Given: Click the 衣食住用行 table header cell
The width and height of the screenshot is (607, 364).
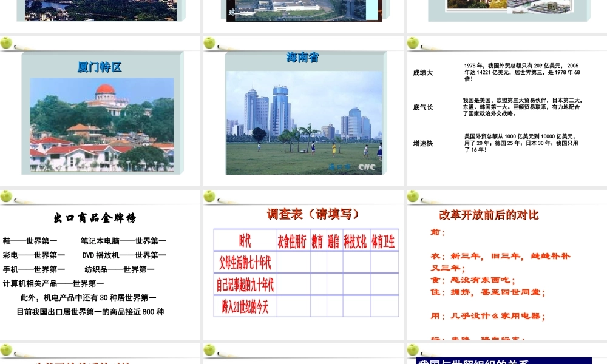Looking at the screenshot, I should (293, 240).
